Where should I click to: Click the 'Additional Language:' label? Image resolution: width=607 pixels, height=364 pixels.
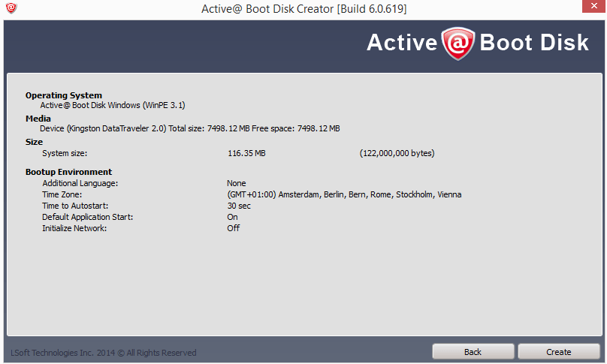click(x=80, y=183)
